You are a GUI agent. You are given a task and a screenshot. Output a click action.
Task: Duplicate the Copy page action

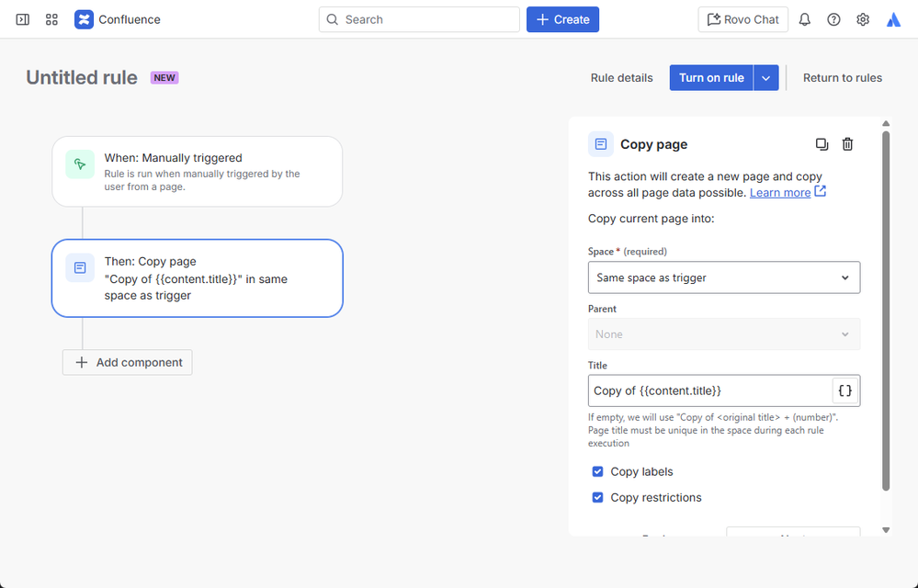[x=822, y=144]
